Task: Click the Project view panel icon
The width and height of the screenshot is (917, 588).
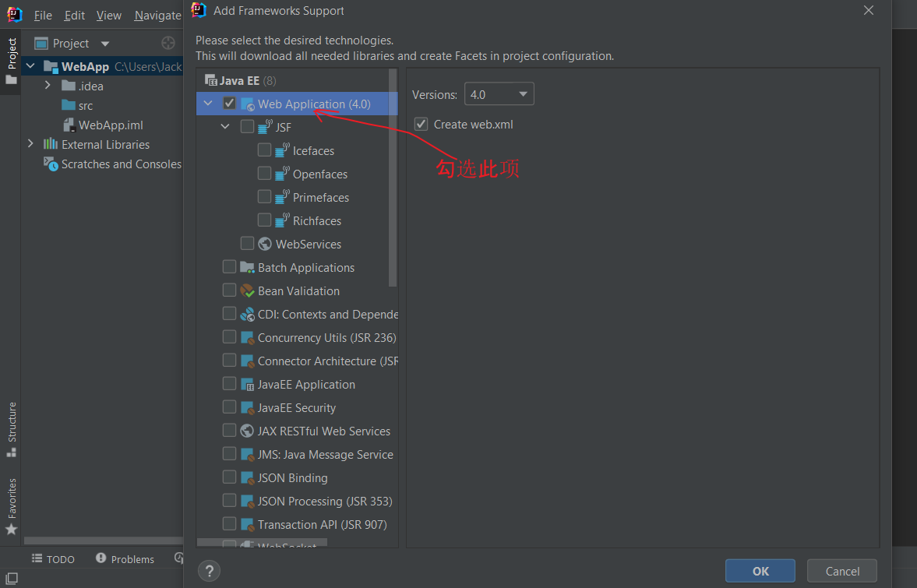Action: pyautogui.click(x=41, y=44)
